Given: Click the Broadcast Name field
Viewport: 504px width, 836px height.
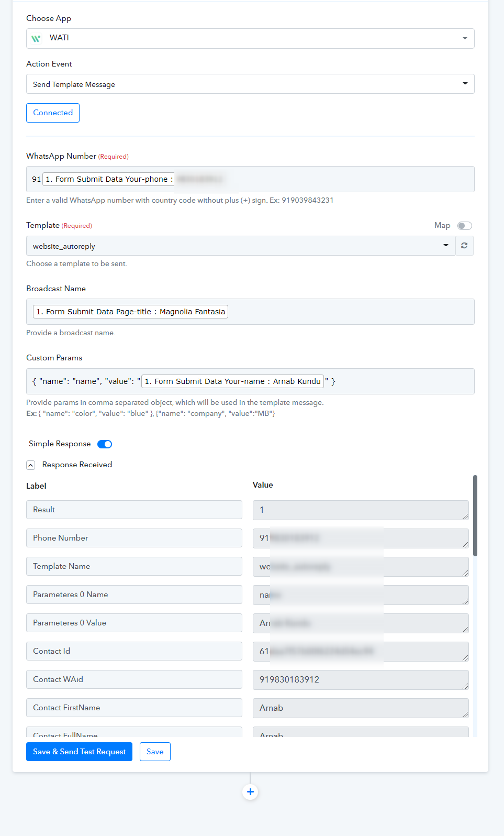Looking at the screenshot, I should pos(250,312).
